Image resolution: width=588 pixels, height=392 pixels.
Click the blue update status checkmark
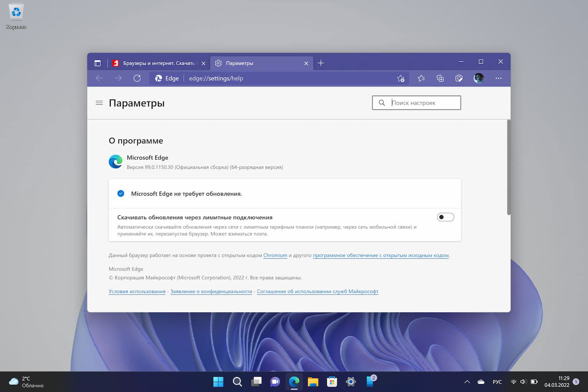click(121, 193)
